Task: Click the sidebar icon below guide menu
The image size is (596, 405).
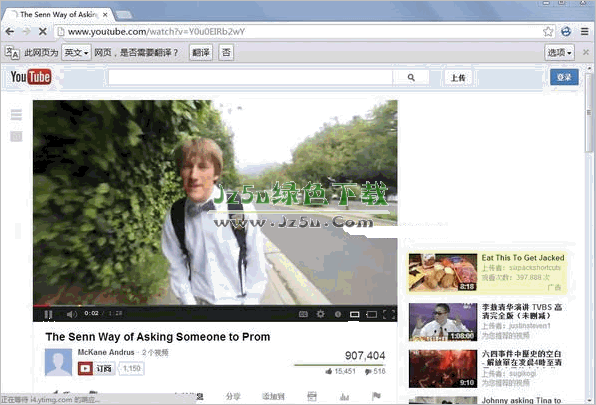Action: [x=16, y=136]
